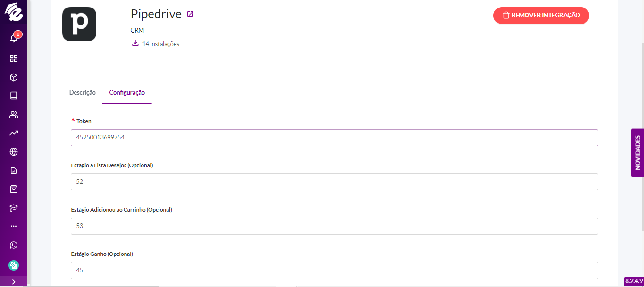Open the shopping bag icon in sidebar

pos(14,189)
